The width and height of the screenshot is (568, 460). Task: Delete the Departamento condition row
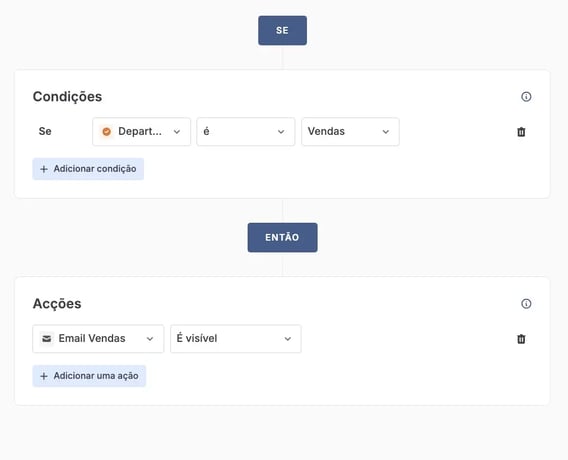pyautogui.click(x=521, y=132)
